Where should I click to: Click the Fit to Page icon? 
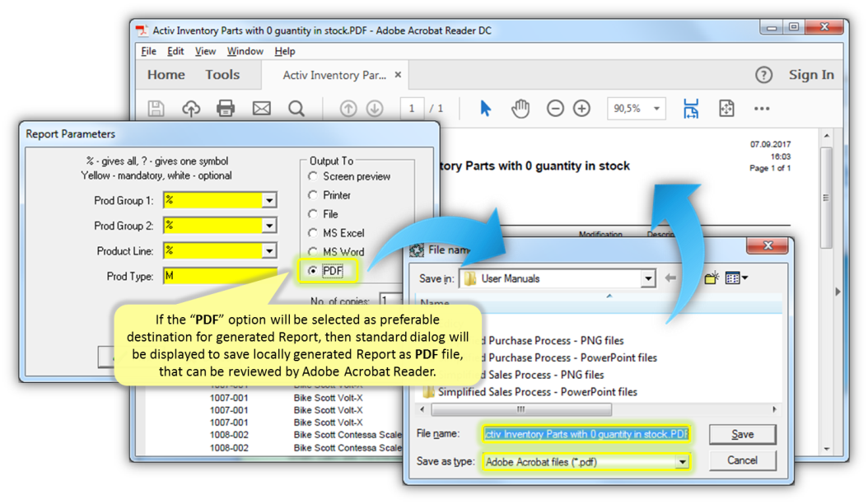point(726,109)
